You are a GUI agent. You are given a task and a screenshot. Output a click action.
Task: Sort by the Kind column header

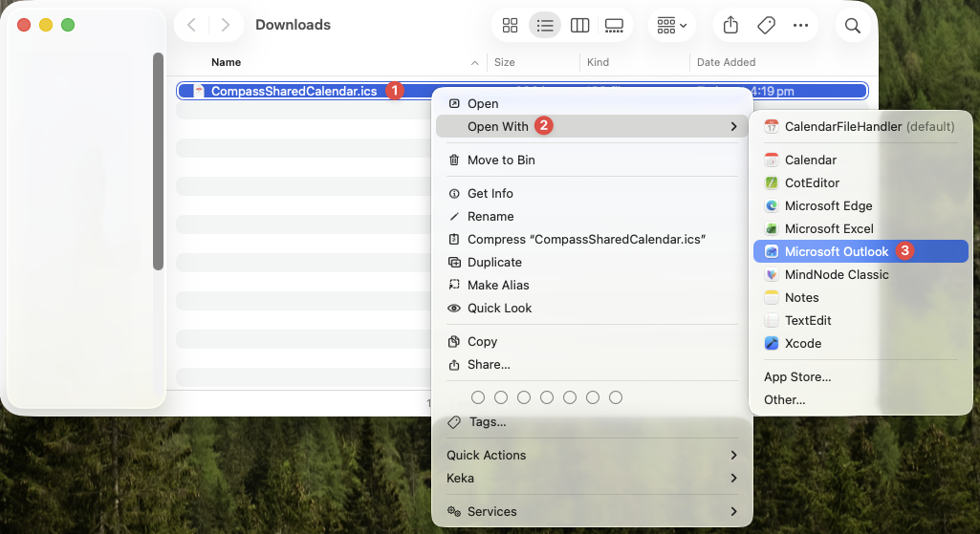pyautogui.click(x=598, y=62)
